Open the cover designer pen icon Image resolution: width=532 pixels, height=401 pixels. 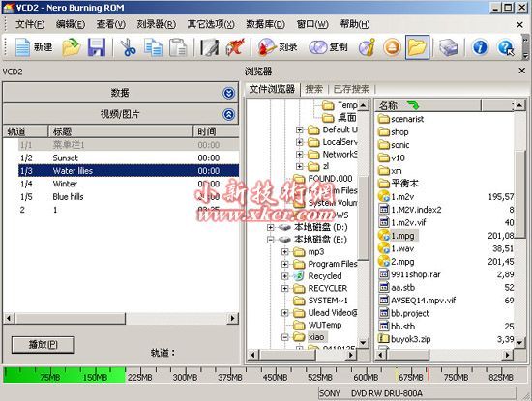(x=209, y=47)
